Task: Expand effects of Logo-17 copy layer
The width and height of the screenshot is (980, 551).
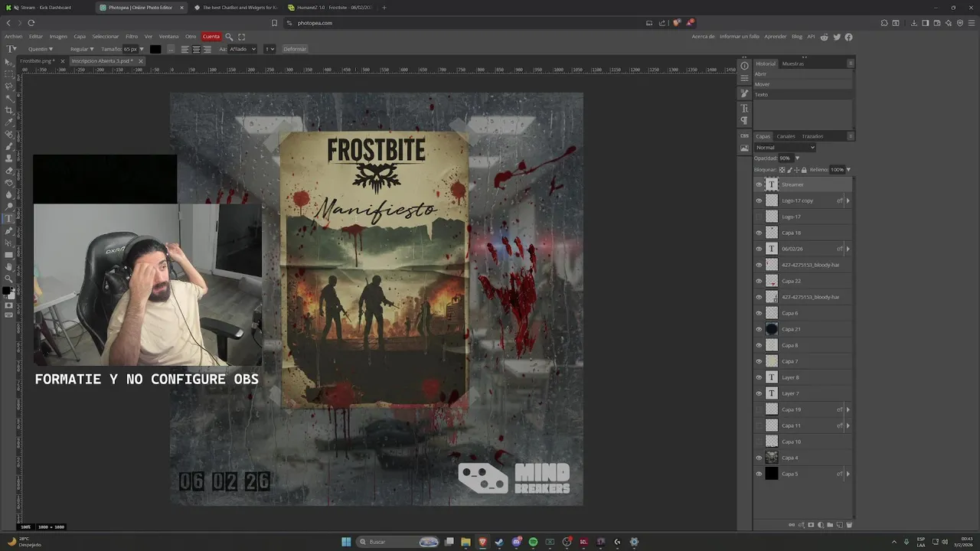Action: coord(848,201)
